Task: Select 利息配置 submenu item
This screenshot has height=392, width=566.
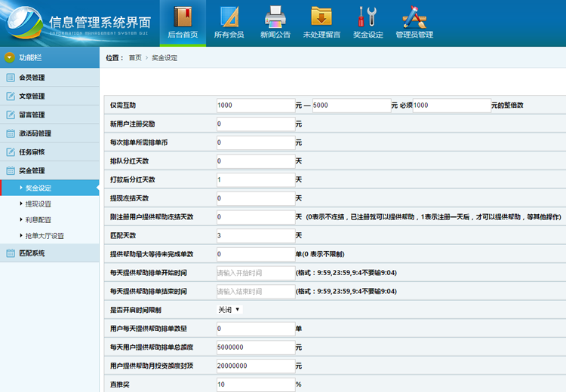Action: (38, 220)
